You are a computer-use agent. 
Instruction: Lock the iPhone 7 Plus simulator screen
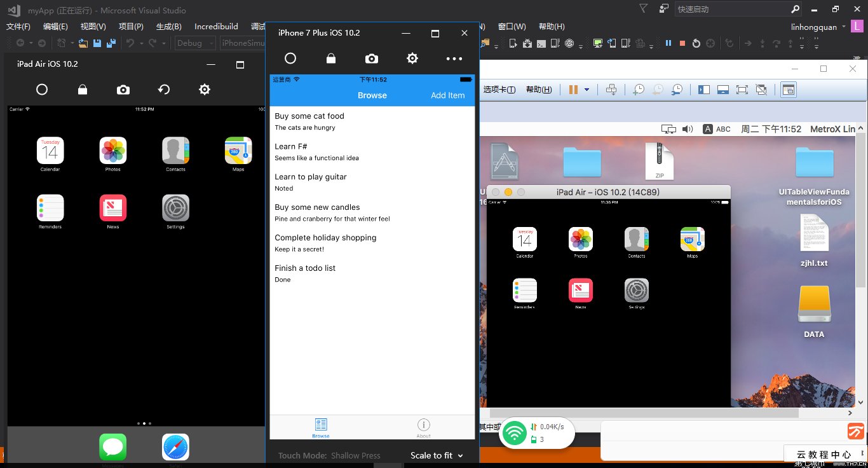331,59
